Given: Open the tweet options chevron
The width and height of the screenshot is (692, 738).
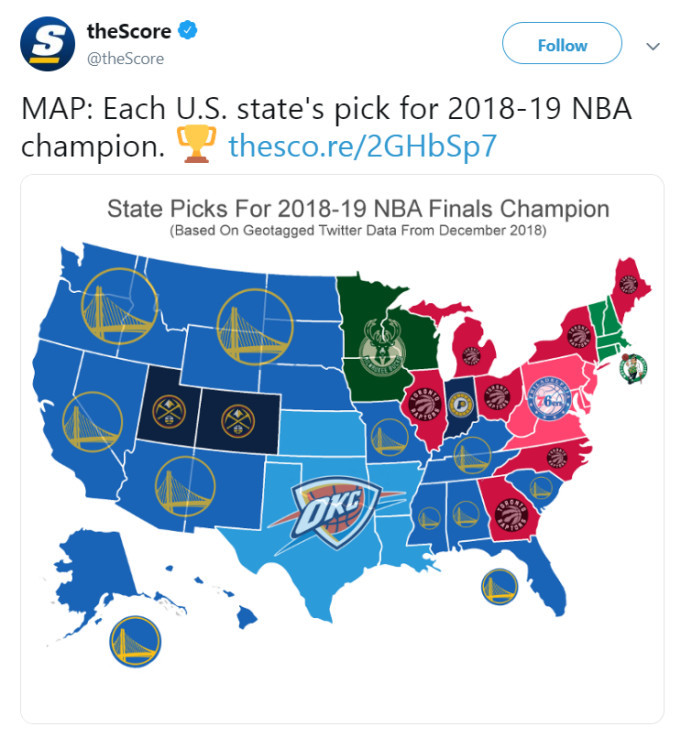Looking at the screenshot, I should (652, 46).
